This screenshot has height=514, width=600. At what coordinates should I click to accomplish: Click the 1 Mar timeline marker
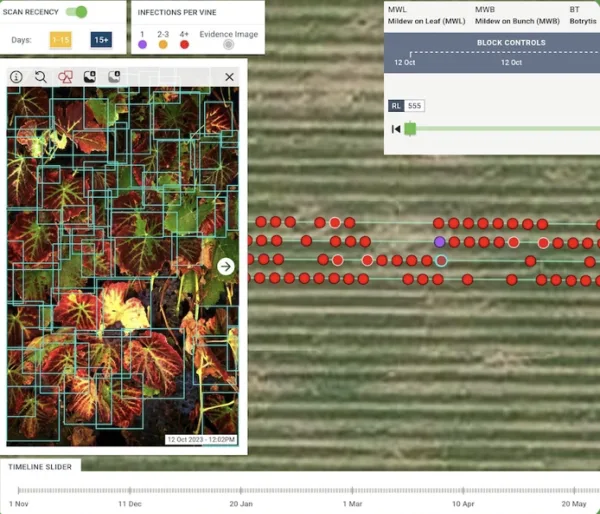pyautogui.click(x=352, y=504)
